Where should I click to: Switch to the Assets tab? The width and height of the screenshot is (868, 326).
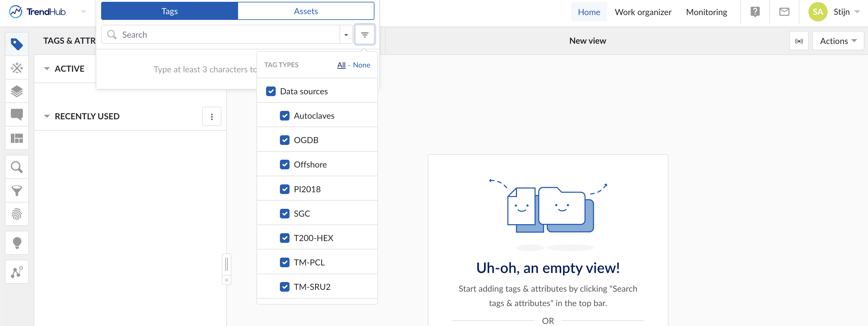[x=305, y=11]
